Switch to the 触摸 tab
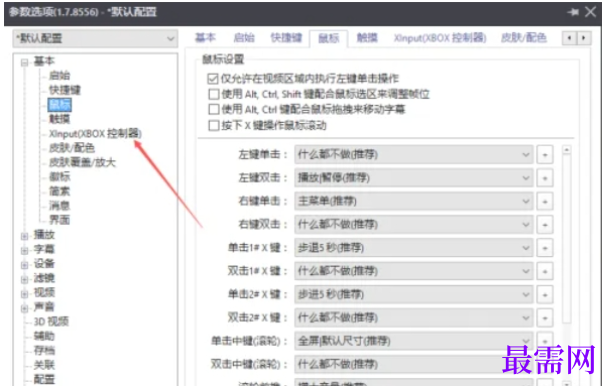 367,38
